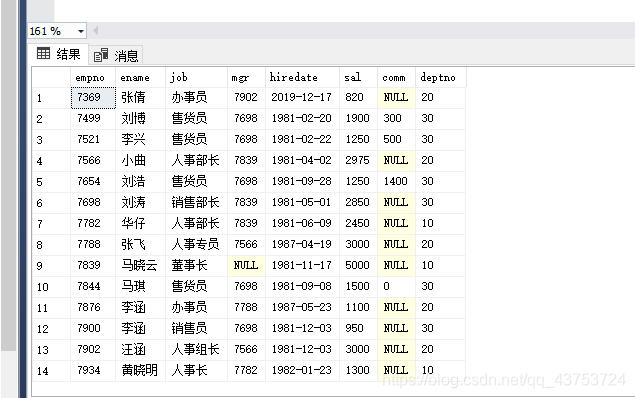This screenshot has height=398, width=635.
Task: Click the hiredate cell 2019-12-17
Action: (302, 98)
